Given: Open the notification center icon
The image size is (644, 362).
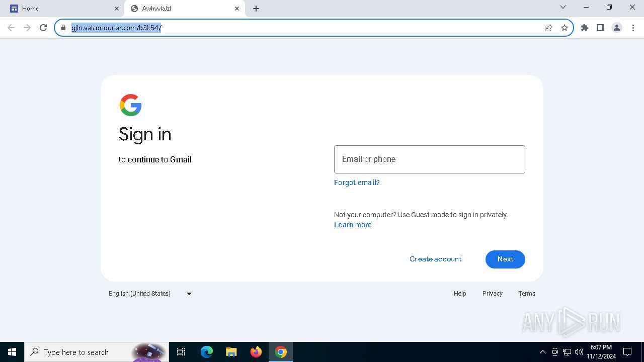Looking at the screenshot, I should [x=627, y=352].
